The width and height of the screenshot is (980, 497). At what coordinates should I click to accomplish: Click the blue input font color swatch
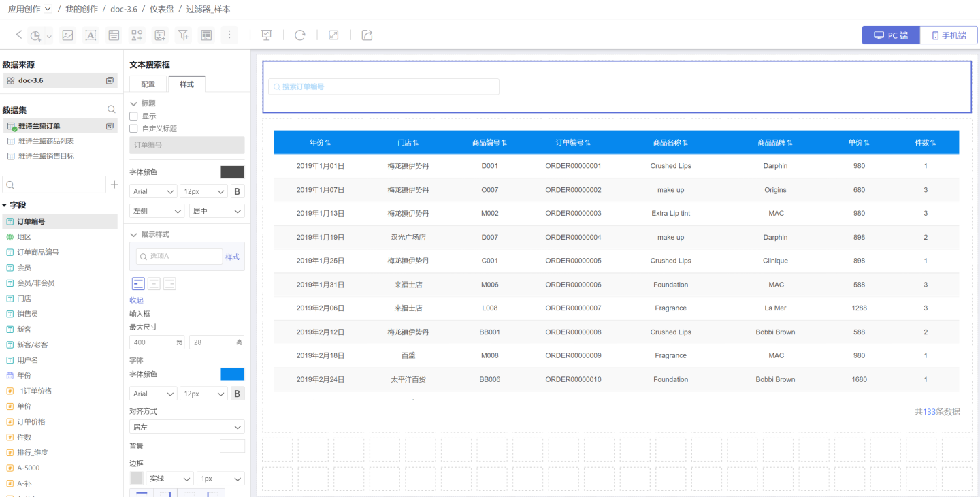click(232, 374)
